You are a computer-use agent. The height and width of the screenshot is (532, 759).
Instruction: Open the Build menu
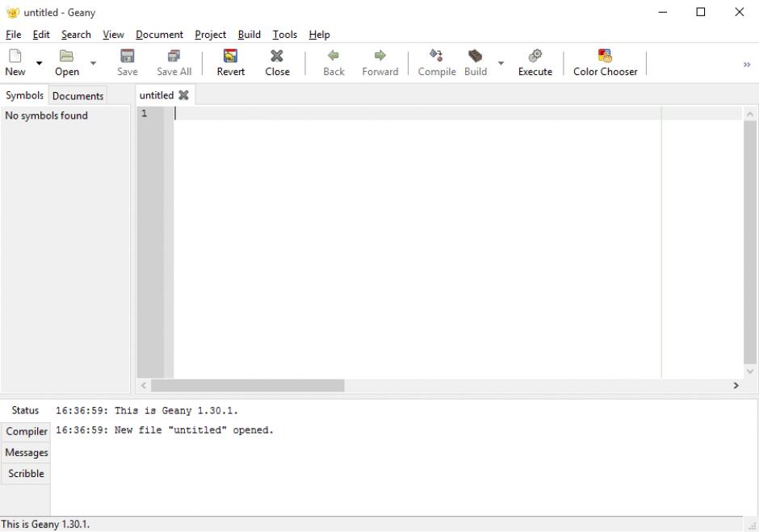[x=250, y=35]
